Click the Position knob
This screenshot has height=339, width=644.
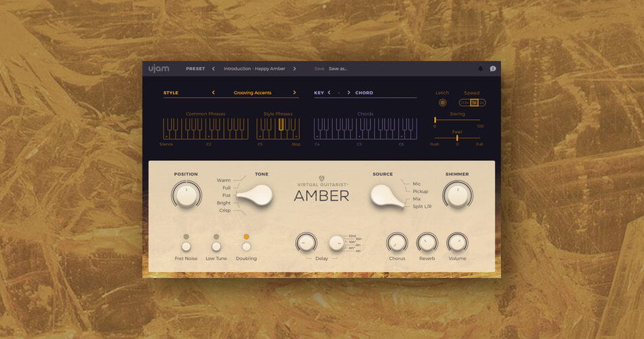pos(186,195)
